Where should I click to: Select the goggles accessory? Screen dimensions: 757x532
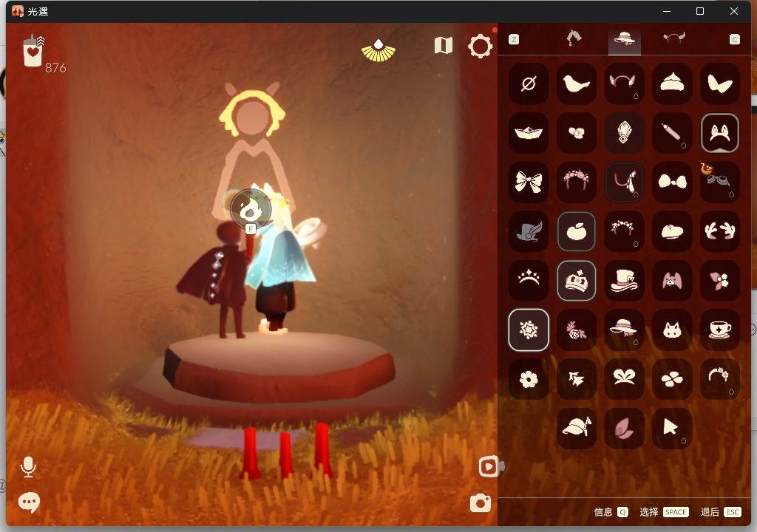coord(720,183)
